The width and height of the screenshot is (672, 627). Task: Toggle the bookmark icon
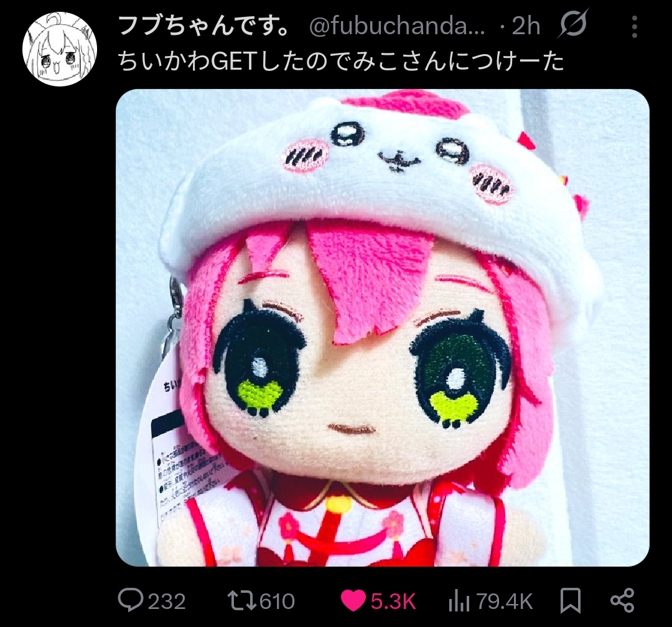pyautogui.click(x=571, y=600)
